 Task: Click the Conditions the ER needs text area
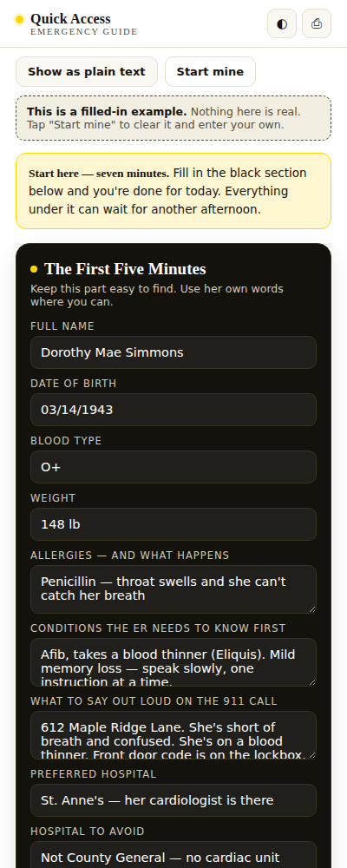[x=173, y=662]
